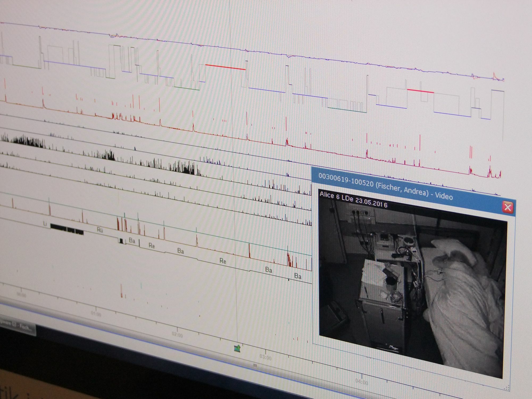The image size is (532, 399).
Task: Select the first 'Re' body position segment
Action: coord(152,246)
